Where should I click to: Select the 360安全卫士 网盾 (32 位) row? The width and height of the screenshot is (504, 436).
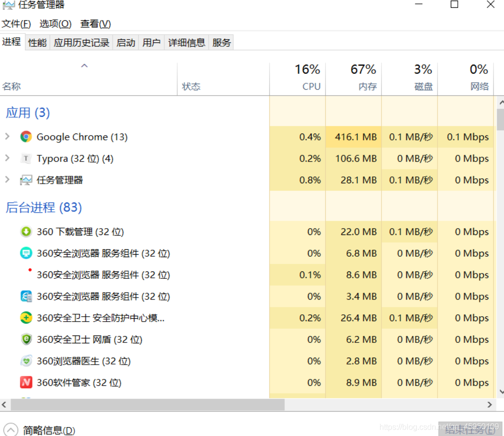coord(247,339)
